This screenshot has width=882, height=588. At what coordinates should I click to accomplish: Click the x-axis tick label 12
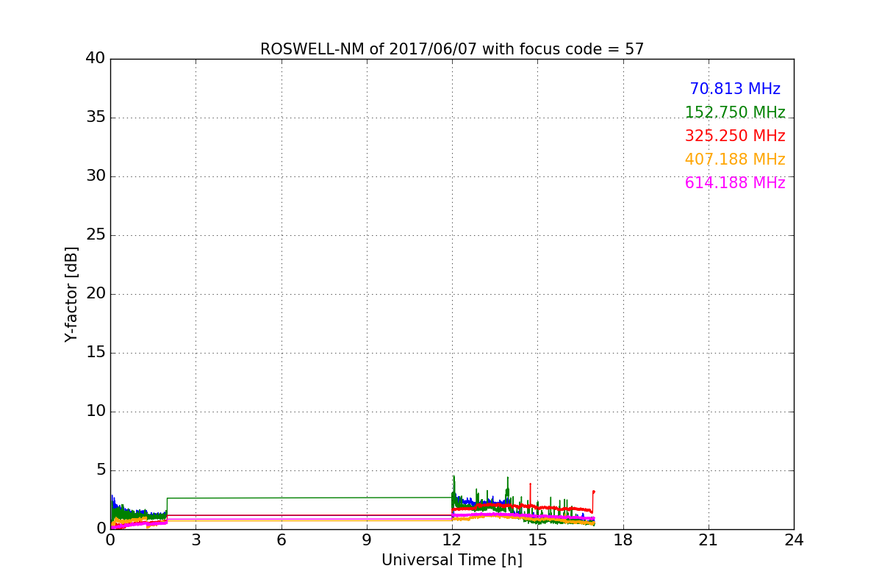tap(452, 540)
